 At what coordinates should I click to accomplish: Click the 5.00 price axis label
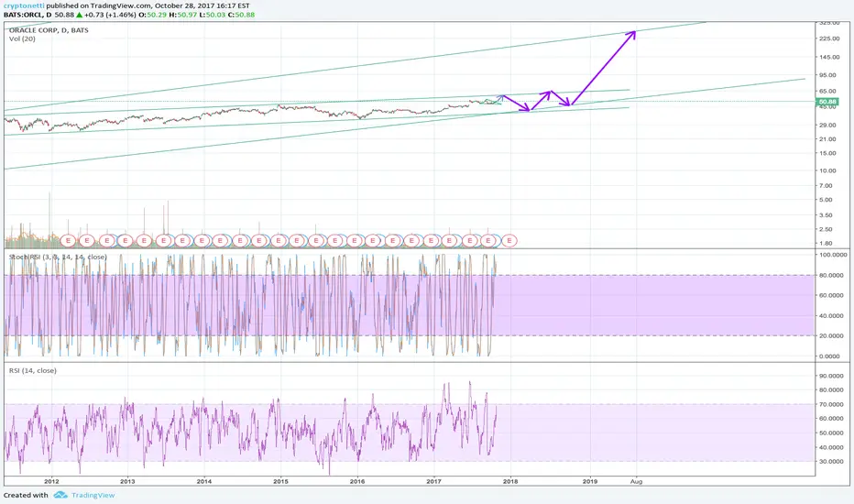[826, 200]
